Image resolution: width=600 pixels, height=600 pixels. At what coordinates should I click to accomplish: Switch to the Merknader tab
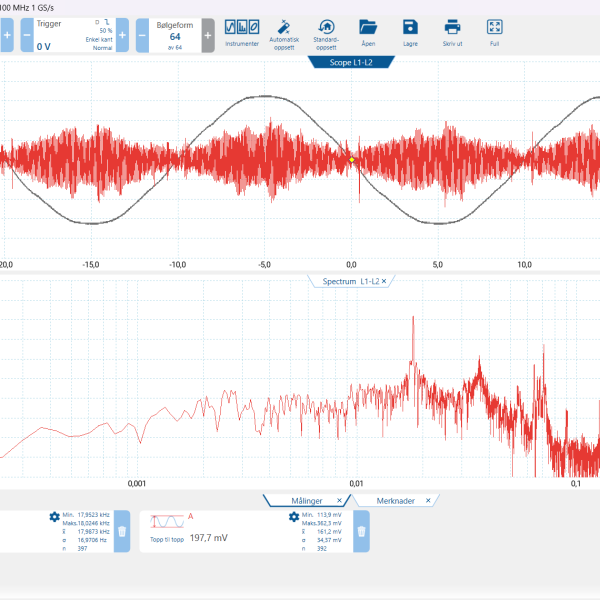[395, 501]
